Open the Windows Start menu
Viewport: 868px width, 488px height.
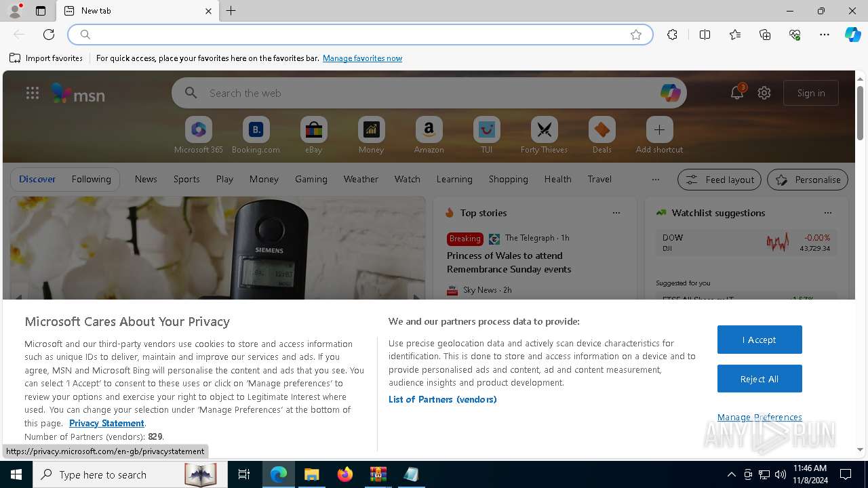pos(16,474)
